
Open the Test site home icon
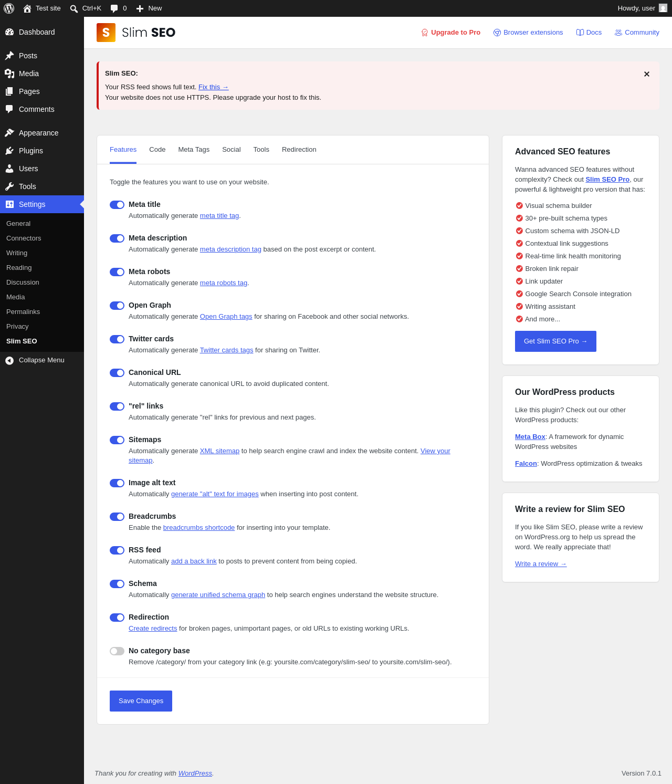click(x=27, y=8)
